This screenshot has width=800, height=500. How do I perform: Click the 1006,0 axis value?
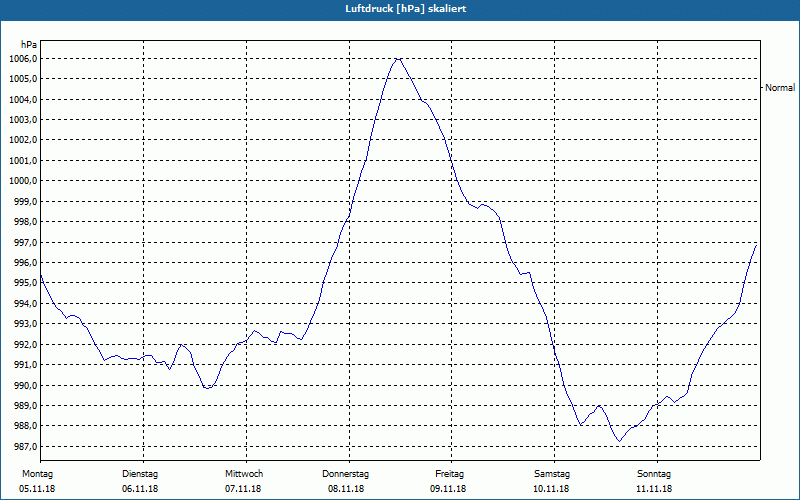[23, 59]
